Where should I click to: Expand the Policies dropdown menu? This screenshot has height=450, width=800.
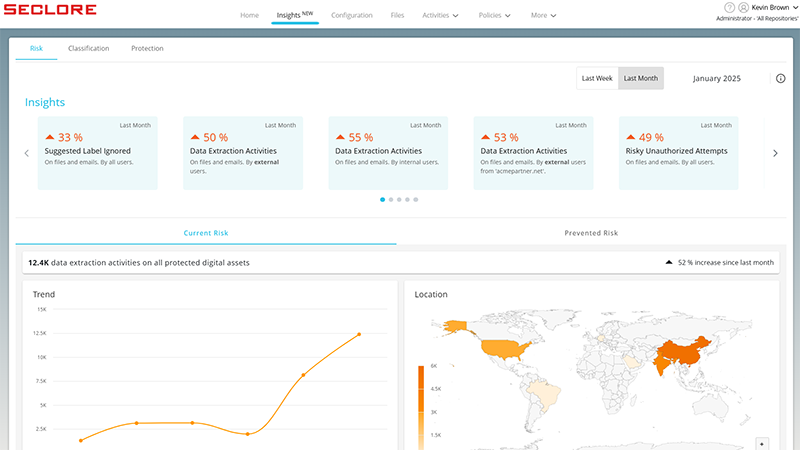pyautogui.click(x=494, y=15)
